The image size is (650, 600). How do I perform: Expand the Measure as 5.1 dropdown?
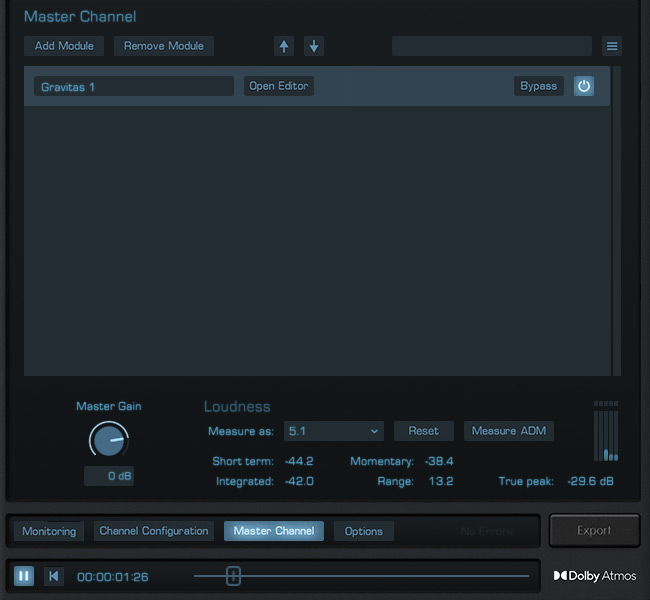point(333,431)
